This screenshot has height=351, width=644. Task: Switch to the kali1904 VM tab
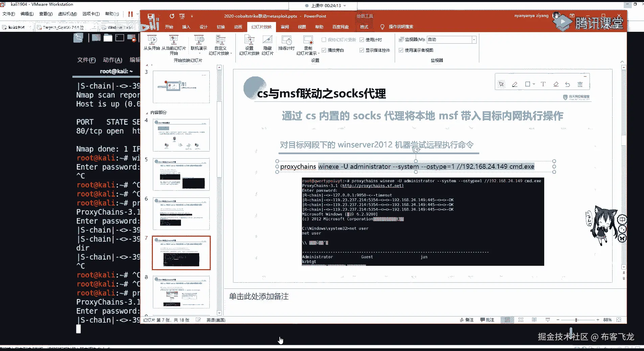pos(16,27)
